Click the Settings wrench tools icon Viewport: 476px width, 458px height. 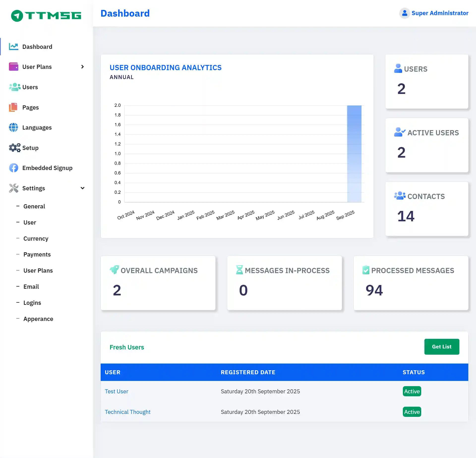(x=14, y=188)
